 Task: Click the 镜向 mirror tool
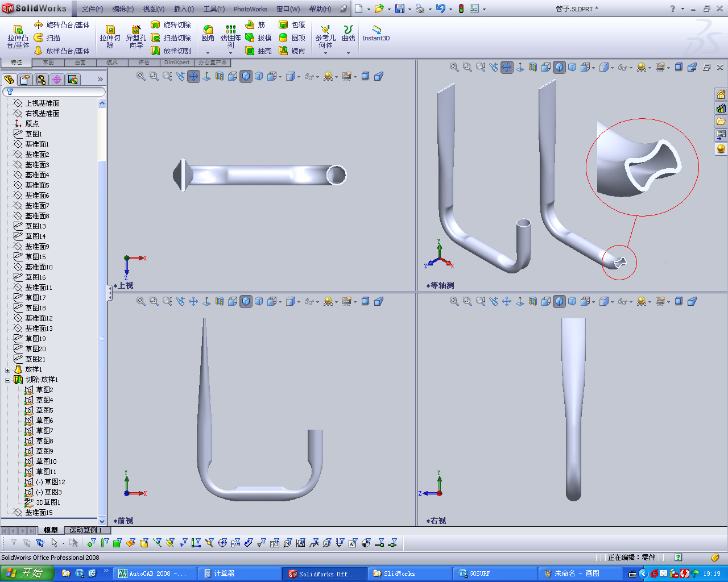click(292, 51)
